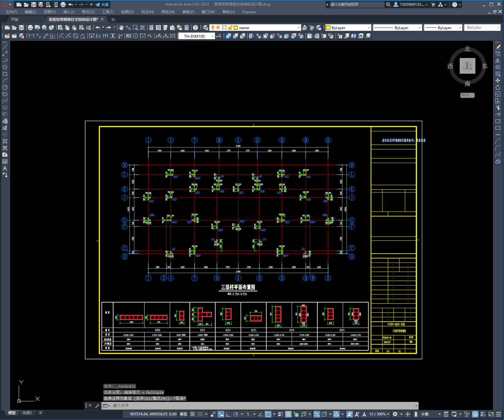Toggle polar tracking in status bar
Viewport: 504px width, 420px height.
pyautogui.click(x=236, y=414)
